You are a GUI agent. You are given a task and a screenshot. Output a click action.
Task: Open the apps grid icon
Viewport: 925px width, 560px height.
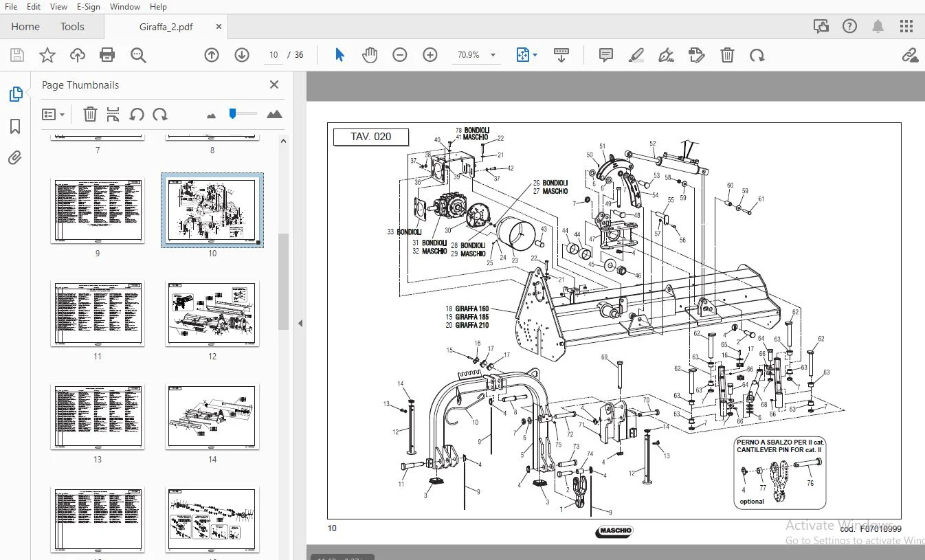(x=906, y=26)
